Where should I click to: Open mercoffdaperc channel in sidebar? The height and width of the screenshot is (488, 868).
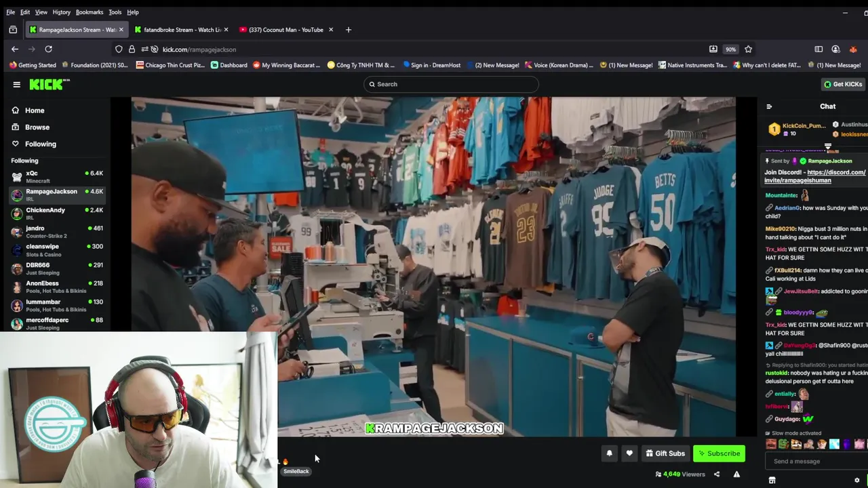(x=57, y=323)
